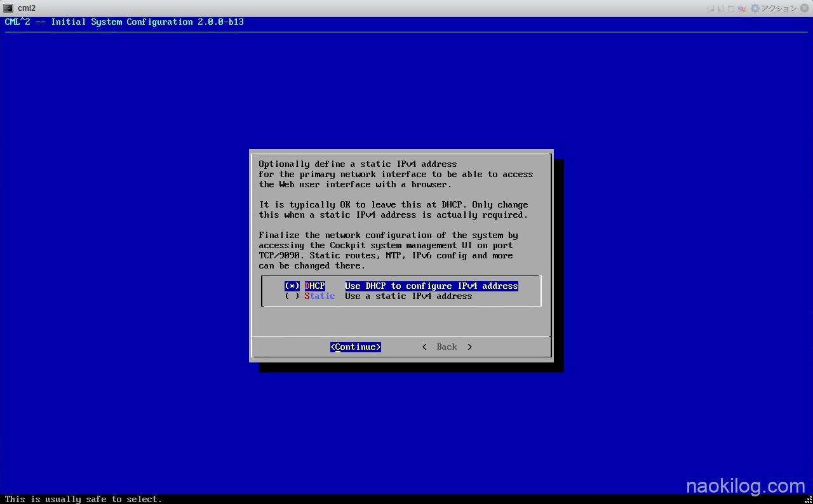Image resolution: width=813 pixels, height=504 pixels.
Task: Click the cml2 console icon in title bar
Action: coord(8,8)
